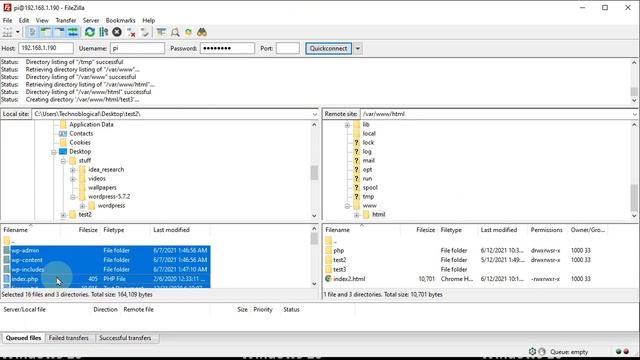Image resolution: width=640 pixels, height=360 pixels.
Task: Cancel the current operation
Action: coord(117,32)
